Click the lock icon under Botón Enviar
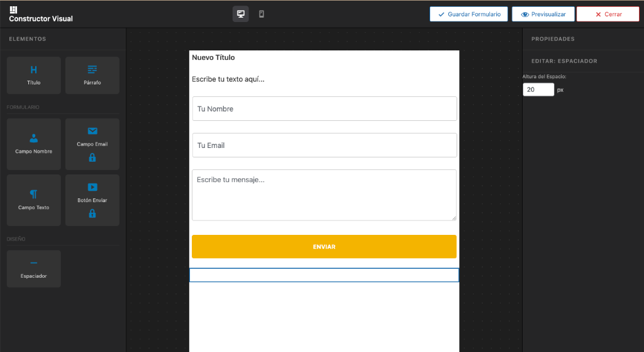This screenshot has height=352, width=644. pyautogui.click(x=92, y=213)
